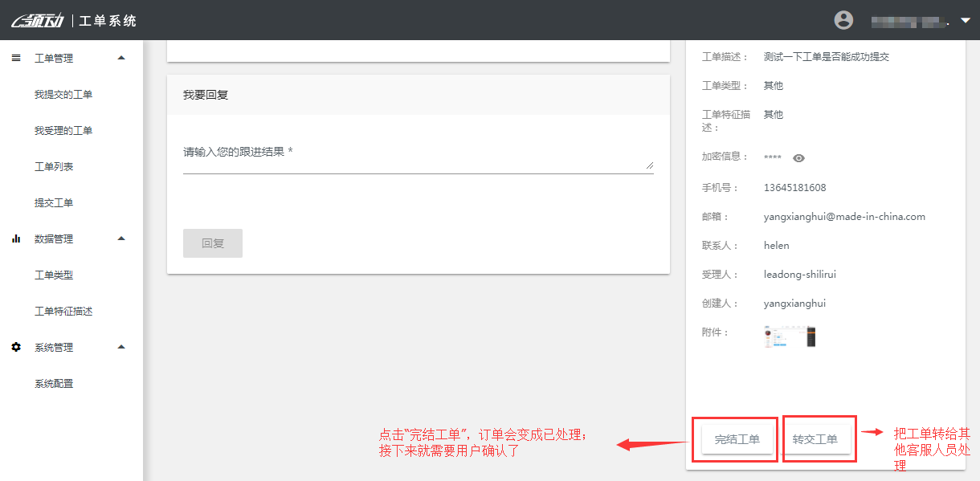The width and height of the screenshot is (980, 481).
Task: Focus the 请输入您的跟进结果 text field
Action: (418, 161)
